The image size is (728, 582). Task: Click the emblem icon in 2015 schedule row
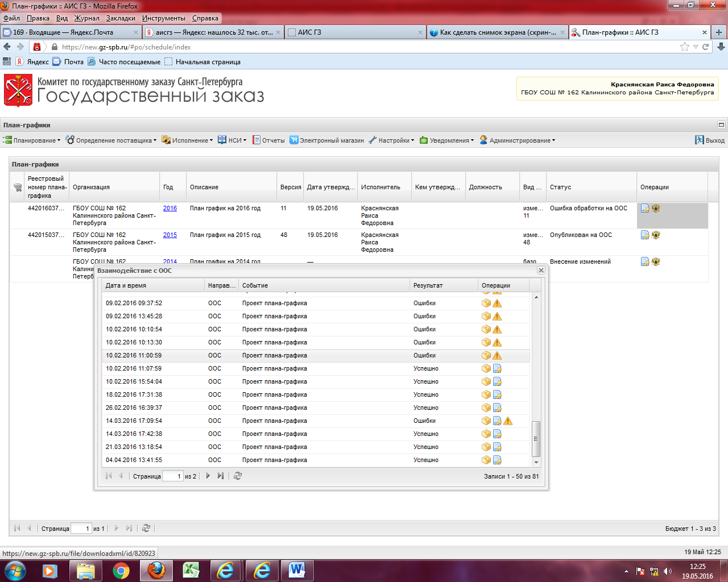656,235
